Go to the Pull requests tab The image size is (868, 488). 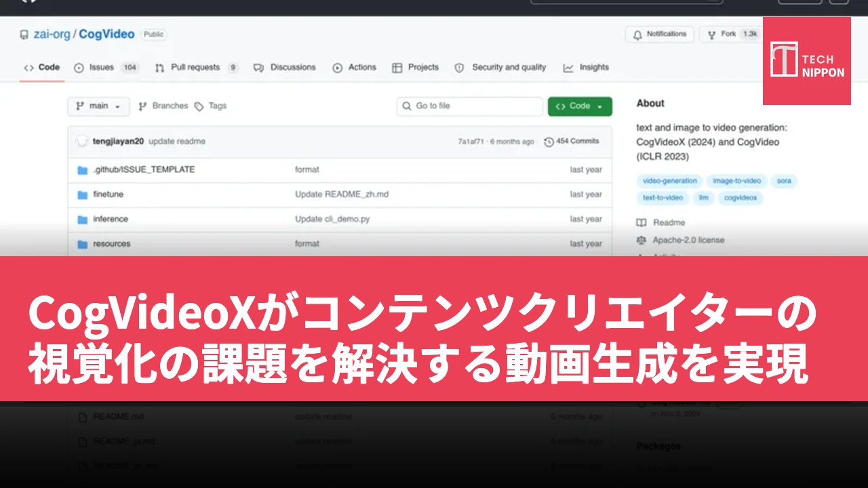tap(197, 68)
